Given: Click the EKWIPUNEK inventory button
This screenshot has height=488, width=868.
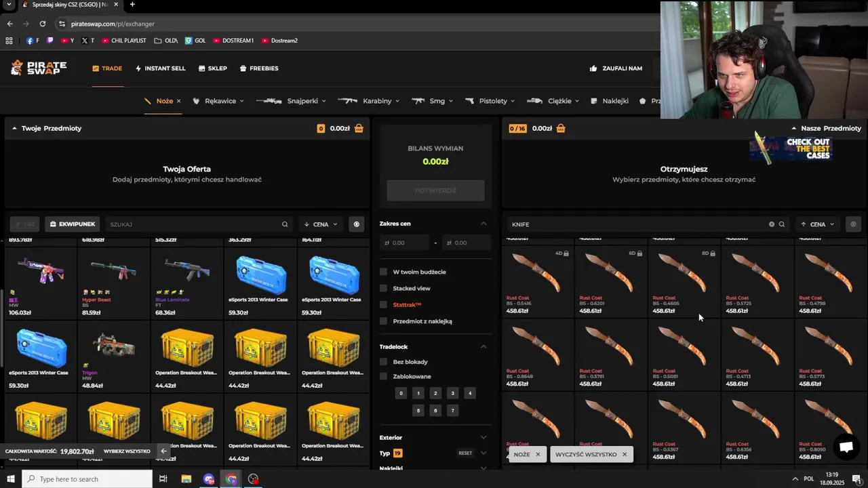Looking at the screenshot, I should coord(73,224).
